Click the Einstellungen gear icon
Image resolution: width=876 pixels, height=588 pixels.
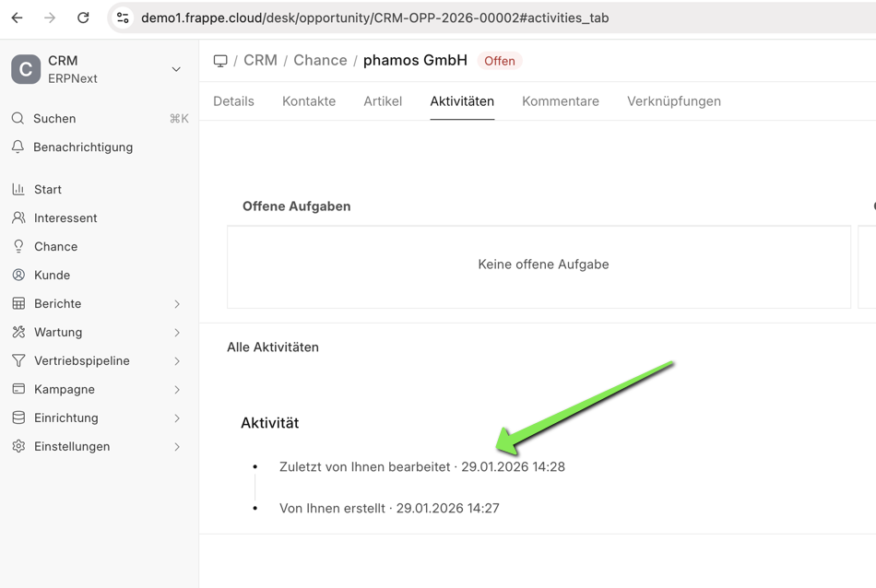[18, 447]
